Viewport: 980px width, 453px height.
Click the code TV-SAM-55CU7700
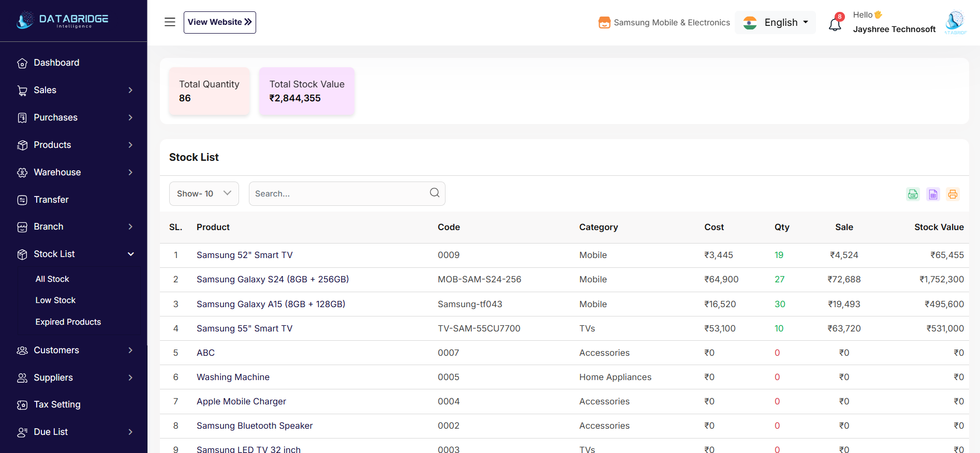pos(479,328)
